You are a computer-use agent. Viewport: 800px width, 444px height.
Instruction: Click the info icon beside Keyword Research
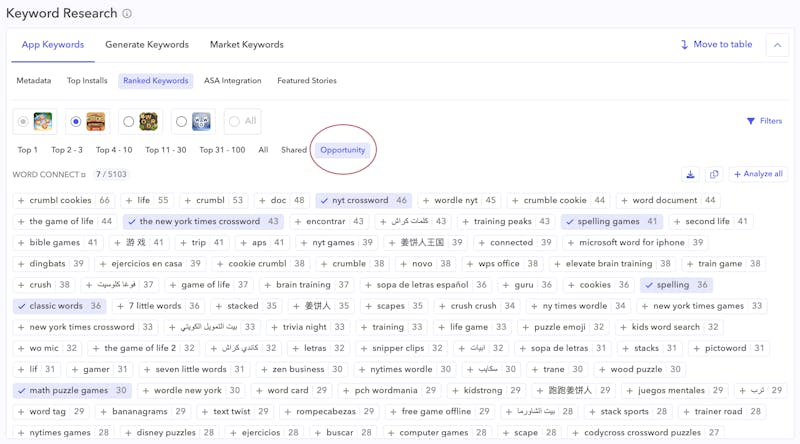pos(127,14)
